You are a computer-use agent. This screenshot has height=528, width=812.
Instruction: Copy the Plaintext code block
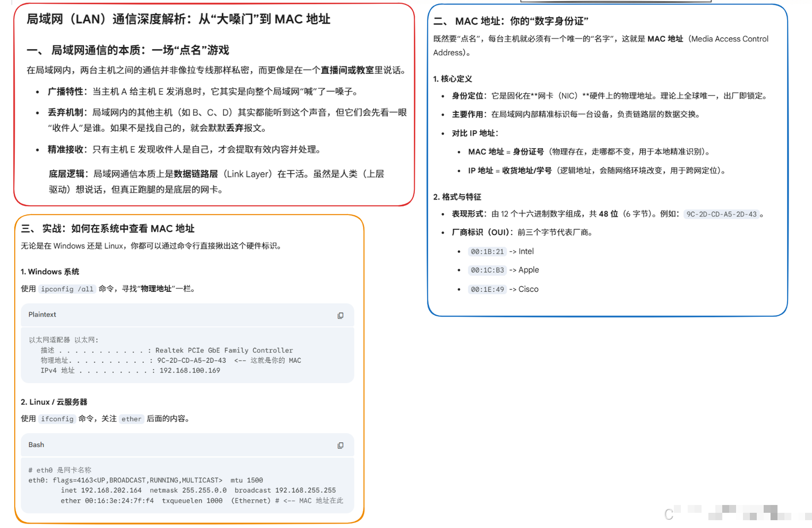[x=340, y=316]
